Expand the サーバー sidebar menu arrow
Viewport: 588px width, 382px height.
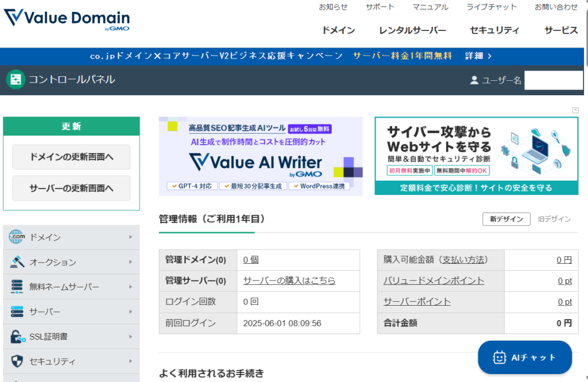(130, 311)
